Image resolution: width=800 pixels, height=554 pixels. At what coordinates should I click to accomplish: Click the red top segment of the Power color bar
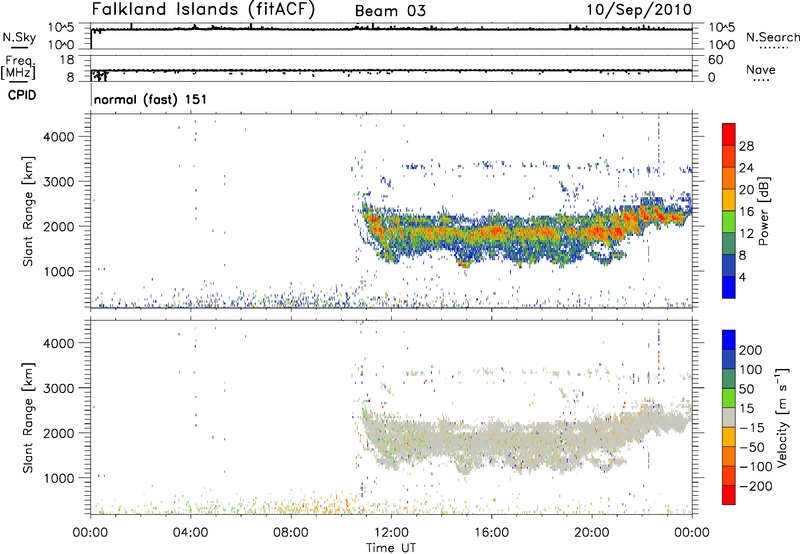pos(729,134)
